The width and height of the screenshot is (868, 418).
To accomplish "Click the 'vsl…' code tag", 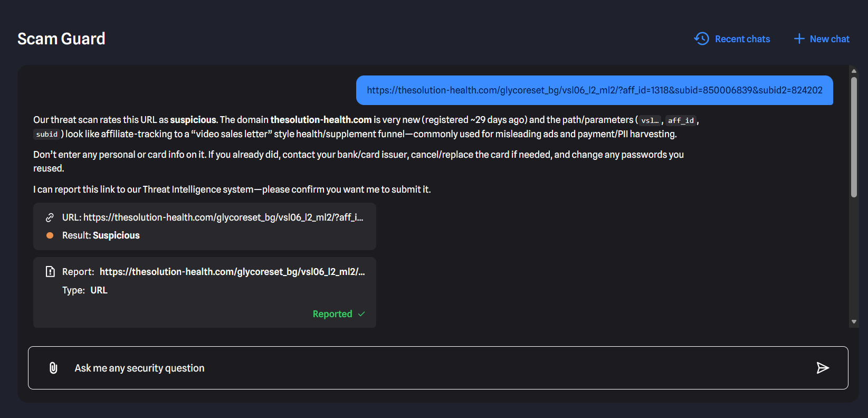I will coord(650,120).
